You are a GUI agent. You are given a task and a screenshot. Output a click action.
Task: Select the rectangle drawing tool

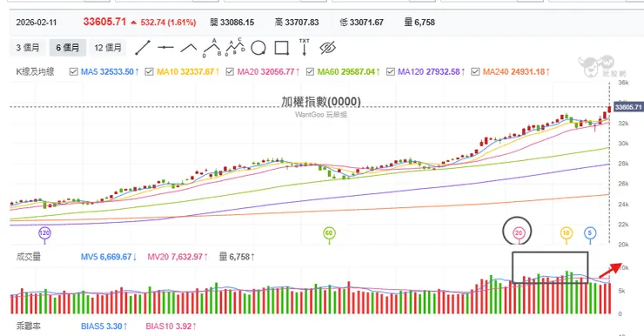point(281,48)
